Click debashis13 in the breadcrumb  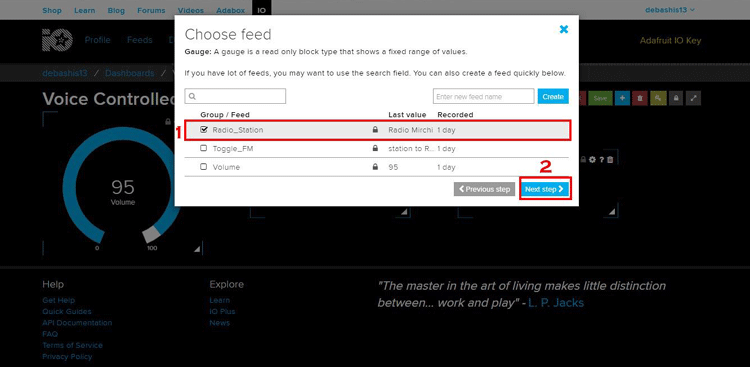pyautogui.click(x=65, y=73)
